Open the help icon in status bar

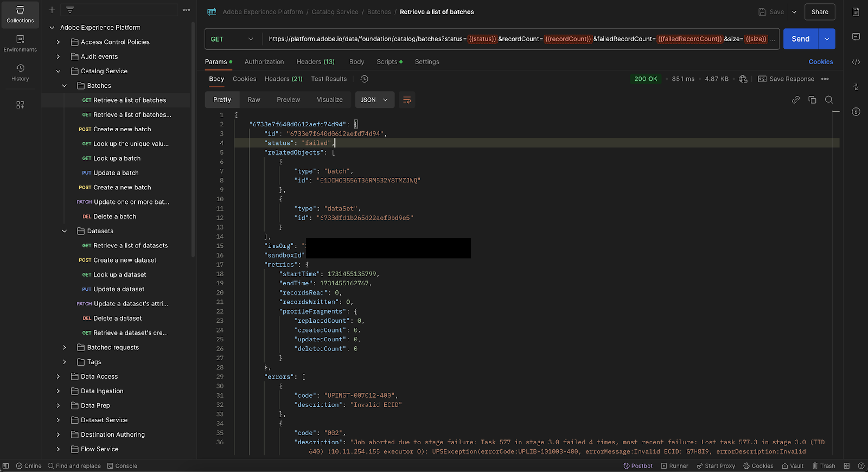861,466
